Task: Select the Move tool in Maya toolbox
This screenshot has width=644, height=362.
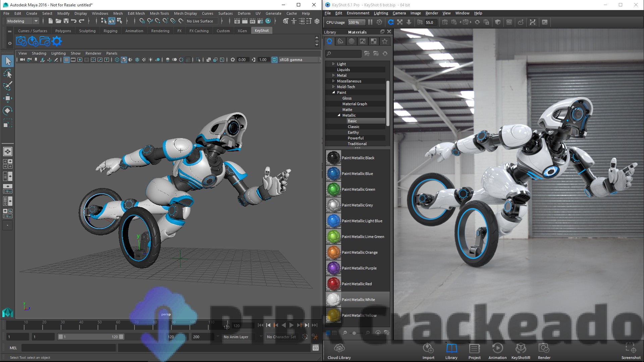Action: pos(8,98)
